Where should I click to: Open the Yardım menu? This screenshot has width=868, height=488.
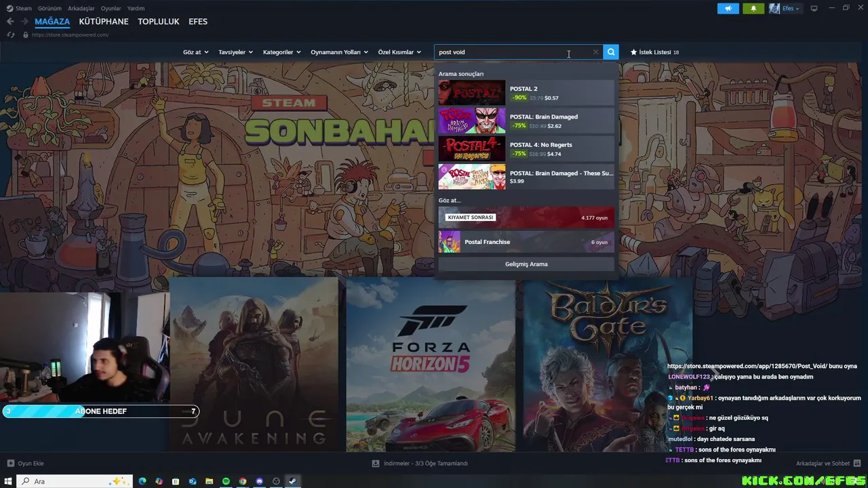pyautogui.click(x=136, y=8)
